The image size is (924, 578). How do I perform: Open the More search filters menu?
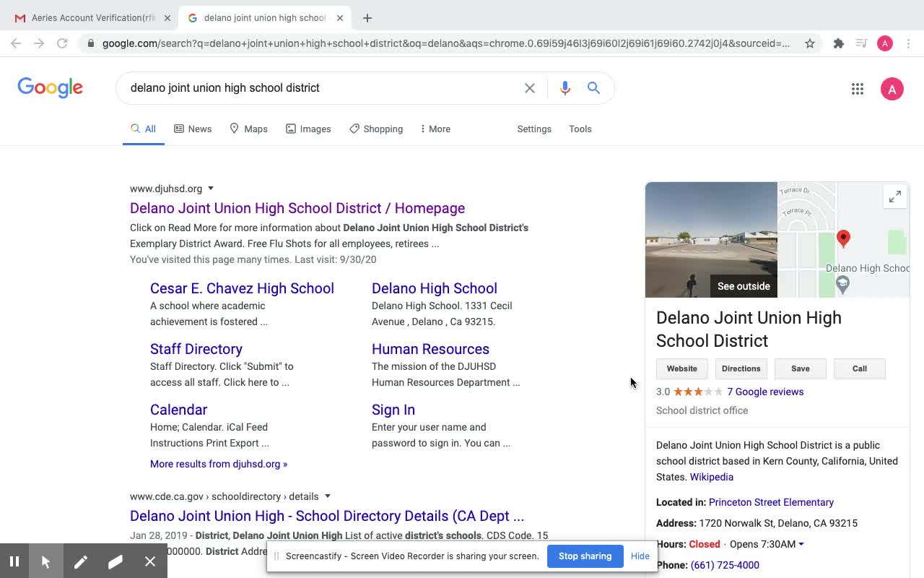click(x=435, y=129)
